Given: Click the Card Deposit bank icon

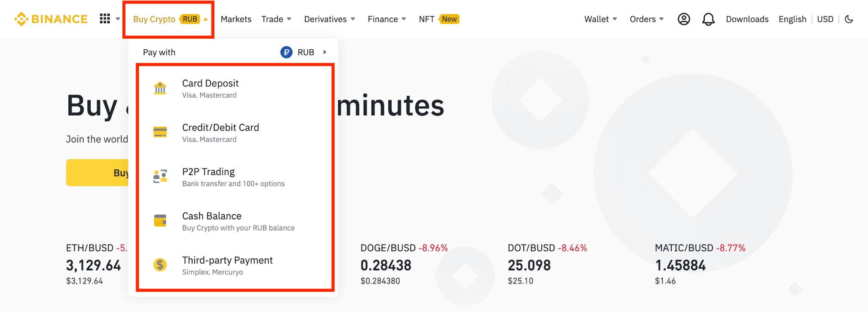Looking at the screenshot, I should point(160,88).
